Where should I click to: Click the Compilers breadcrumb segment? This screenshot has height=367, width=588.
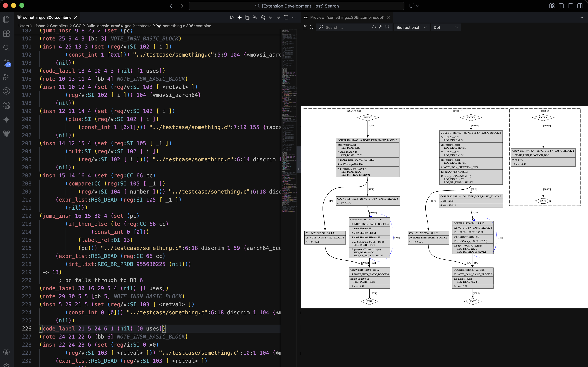tap(59, 26)
